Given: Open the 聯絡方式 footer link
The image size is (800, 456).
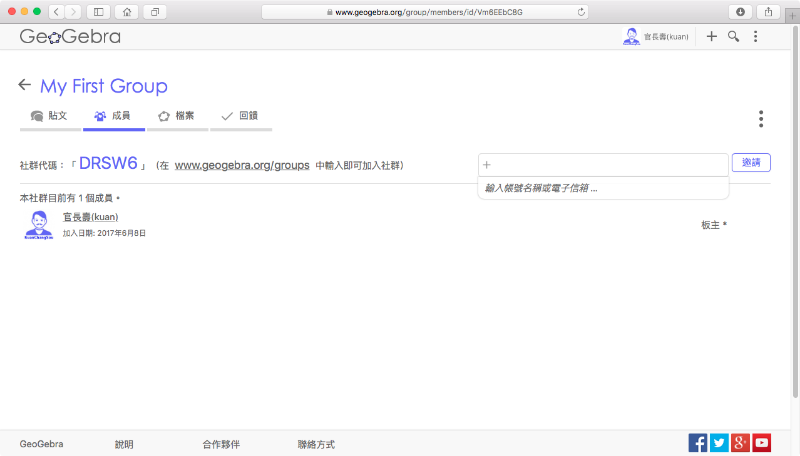Looking at the screenshot, I should [316, 444].
